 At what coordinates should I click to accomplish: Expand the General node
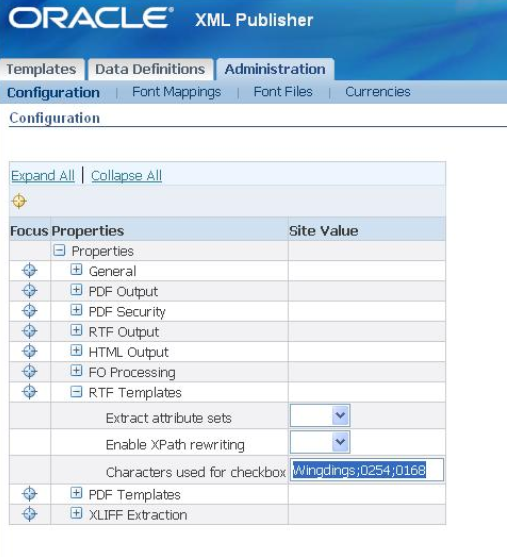pos(76,270)
